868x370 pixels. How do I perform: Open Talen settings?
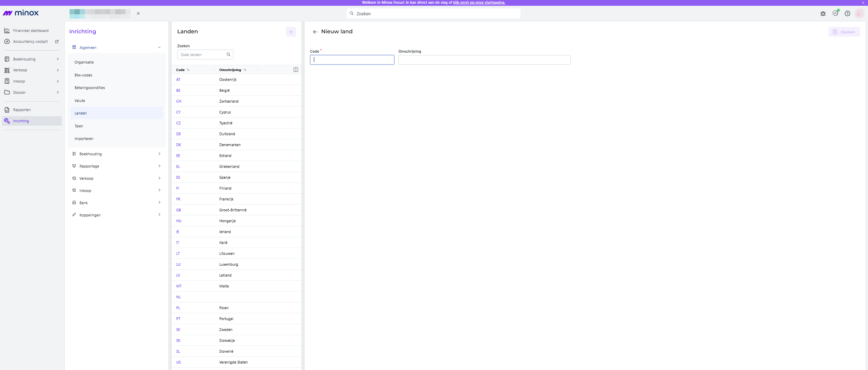point(116,126)
